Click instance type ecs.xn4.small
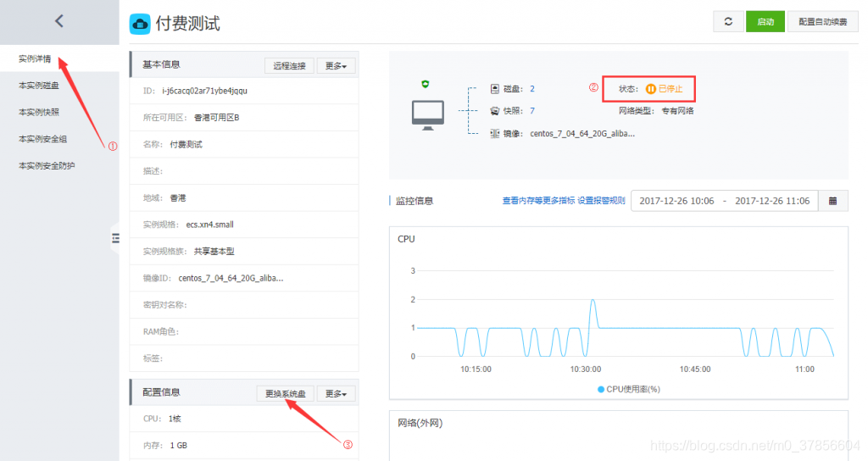 click(210, 225)
